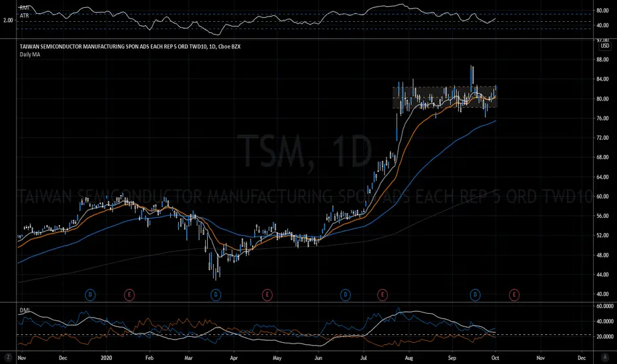Viewport: 617px width, 364px height.
Task: Open the earnings marker E near late April
Action: click(x=267, y=295)
